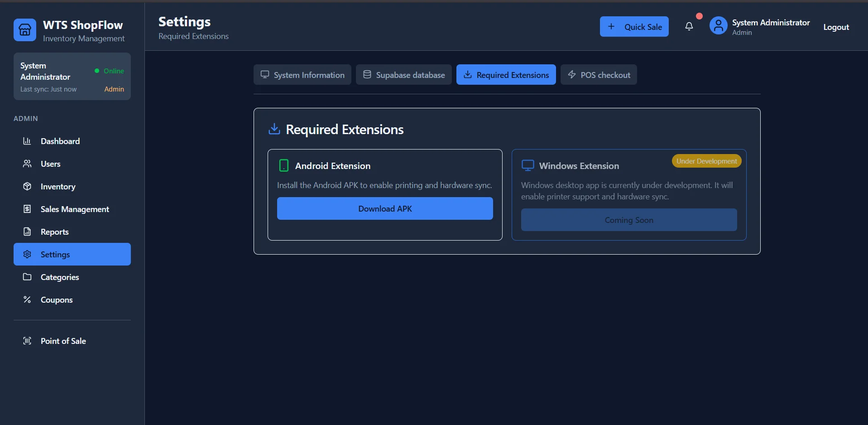Click the Point of Sale barcode icon
The image size is (868, 425).
[27, 341]
